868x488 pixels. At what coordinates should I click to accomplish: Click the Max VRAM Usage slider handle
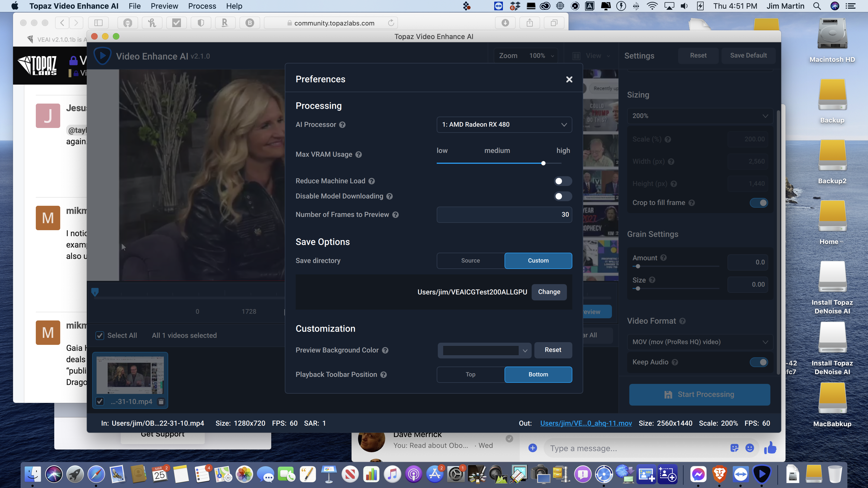[x=543, y=163]
